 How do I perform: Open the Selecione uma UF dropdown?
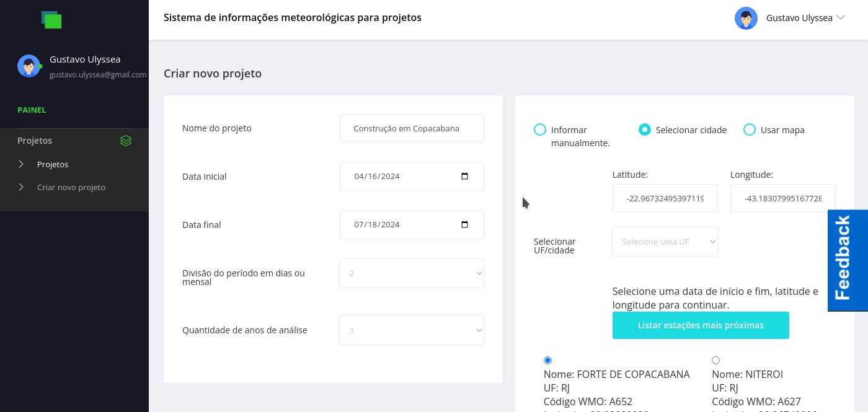point(665,242)
